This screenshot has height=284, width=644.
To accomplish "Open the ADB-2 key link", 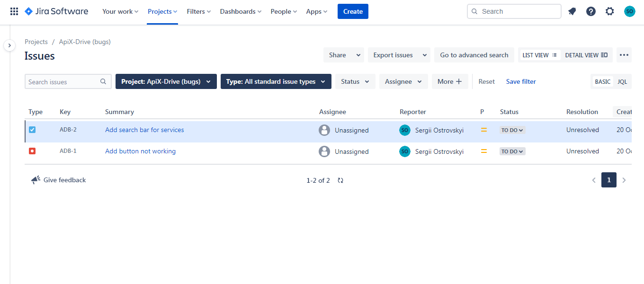I will tap(68, 130).
